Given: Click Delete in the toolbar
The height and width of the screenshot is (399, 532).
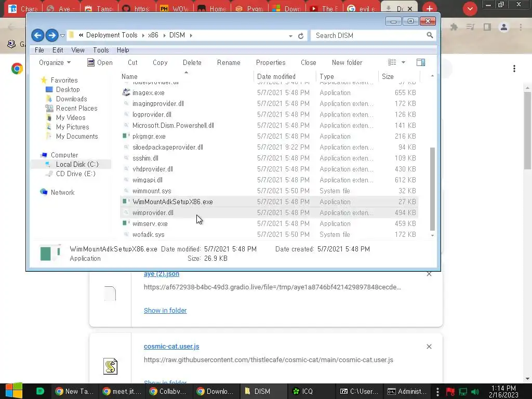Looking at the screenshot, I should [192, 62].
